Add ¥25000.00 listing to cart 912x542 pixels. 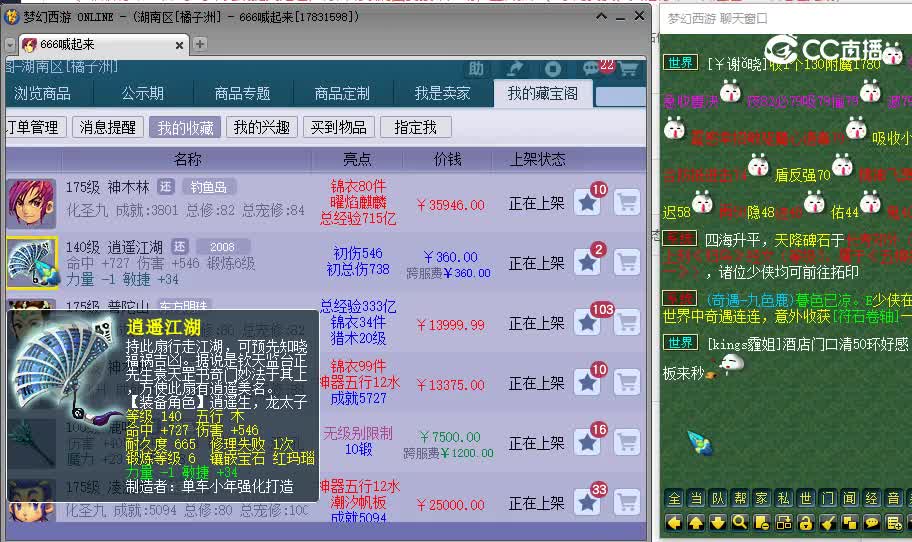pos(627,502)
